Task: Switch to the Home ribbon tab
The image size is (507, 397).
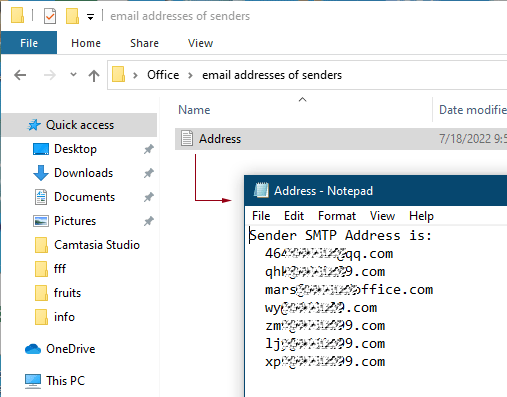Action: pyautogui.click(x=86, y=43)
